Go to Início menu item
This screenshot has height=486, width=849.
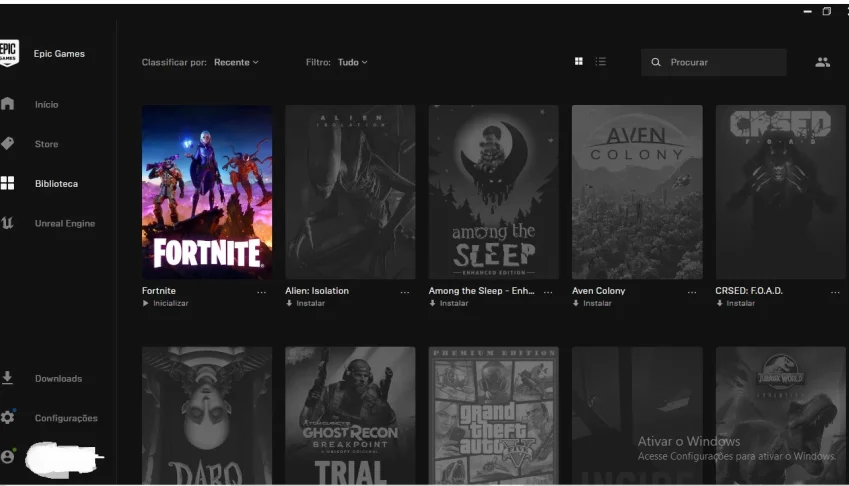click(x=47, y=104)
